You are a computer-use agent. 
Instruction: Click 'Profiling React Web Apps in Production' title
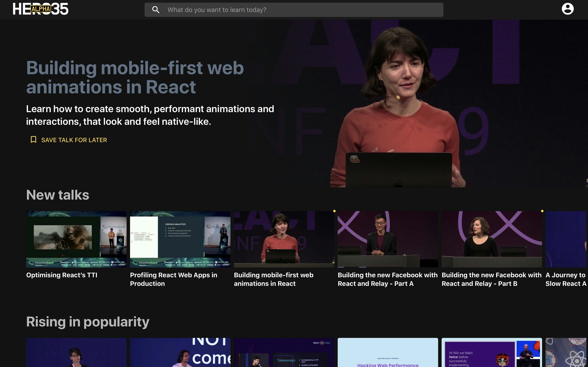pos(174,279)
